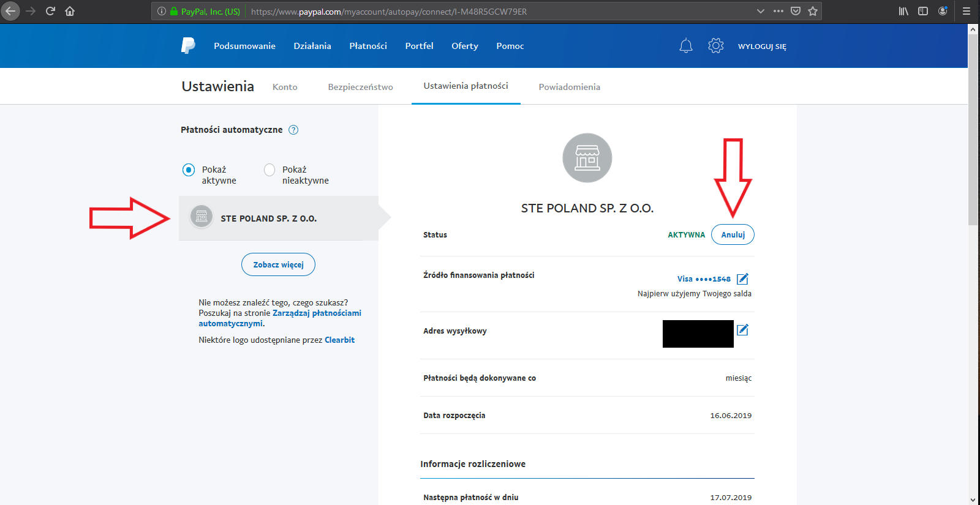Open page actions three-dot menu
This screenshot has width=980, height=505.
(x=778, y=11)
